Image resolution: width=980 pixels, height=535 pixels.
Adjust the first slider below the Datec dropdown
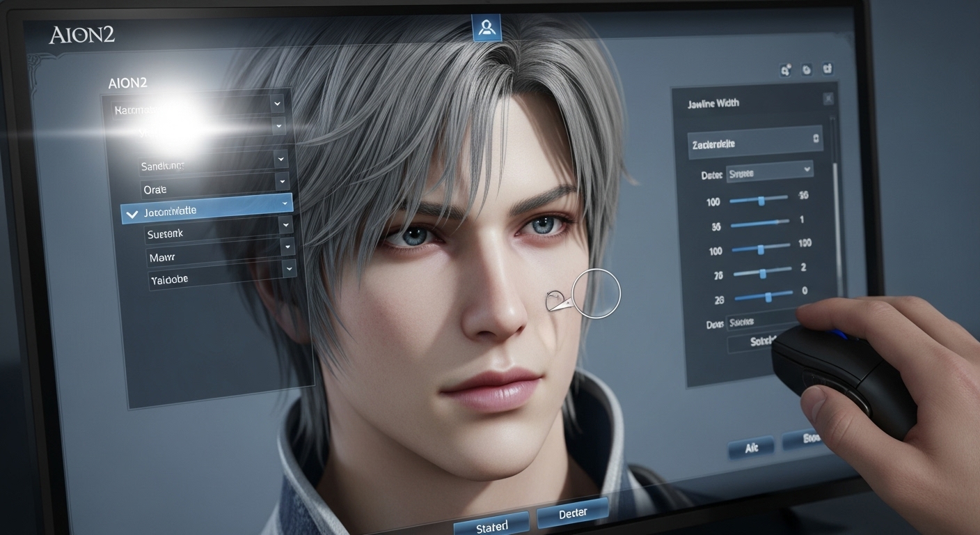tap(759, 200)
